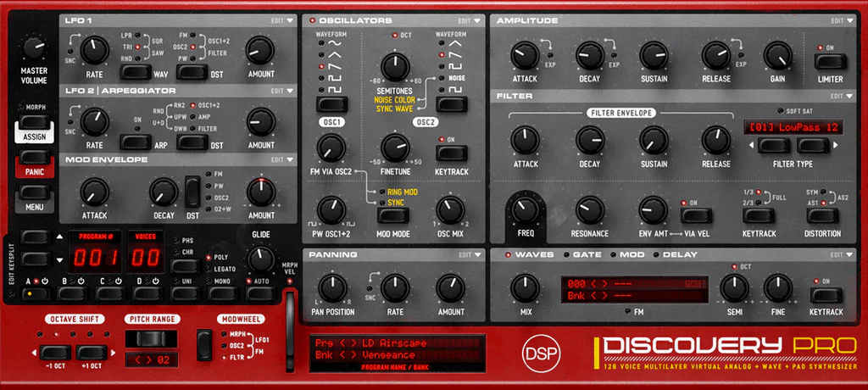Click the LFO 1 WAV selector button

pos(136,72)
